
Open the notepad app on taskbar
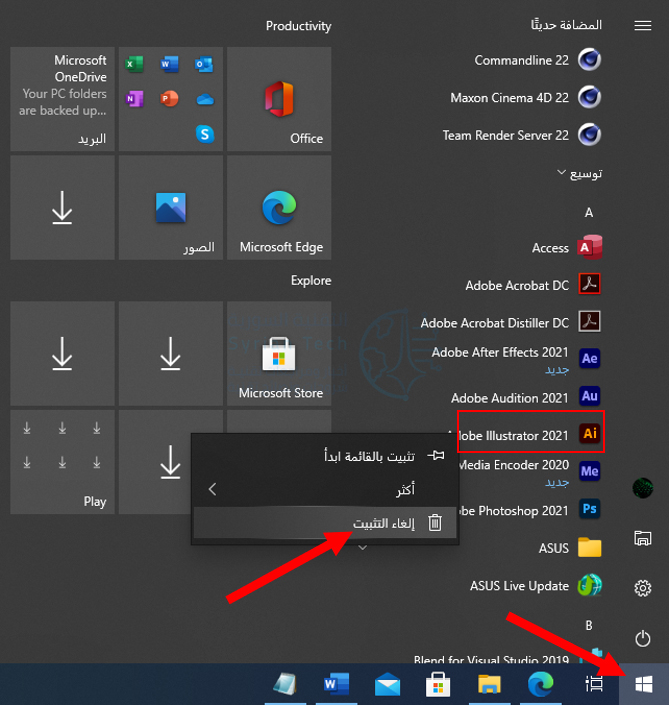point(285,684)
